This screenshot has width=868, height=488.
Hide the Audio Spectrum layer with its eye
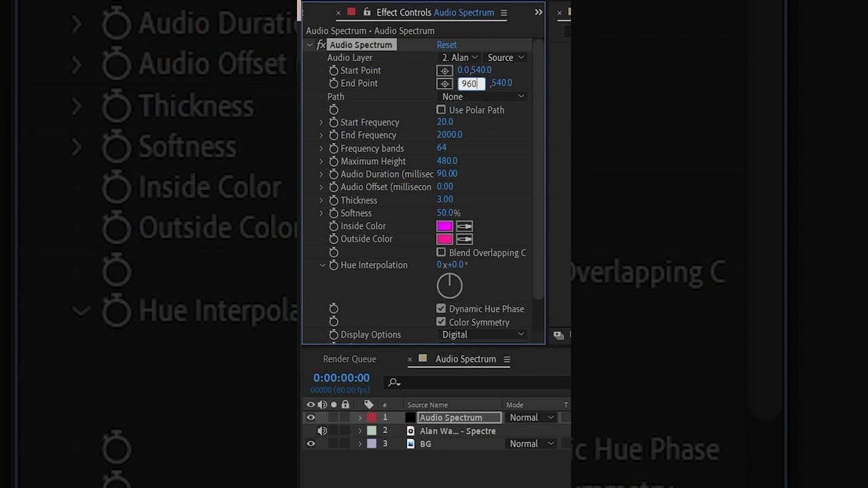(311, 418)
